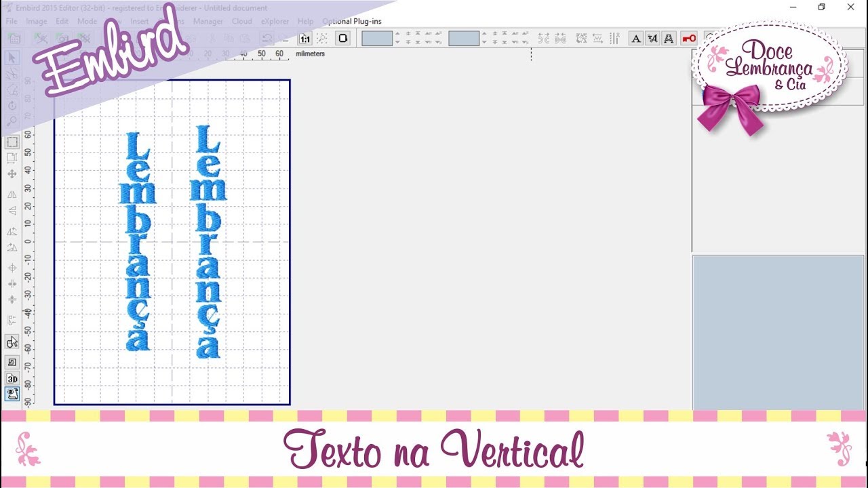Click the crosshair center icon in the left toolbar
Image resolution: width=868 pixels, height=488 pixels.
click(x=12, y=268)
